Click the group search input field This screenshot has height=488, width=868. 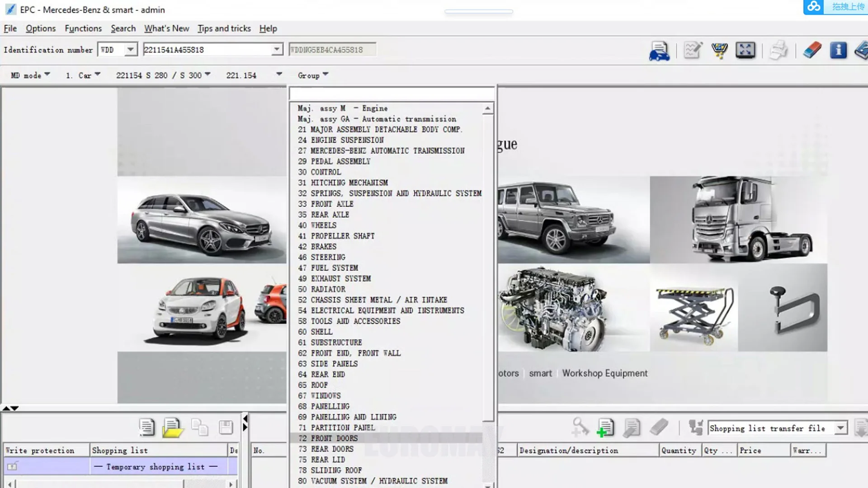pos(392,94)
